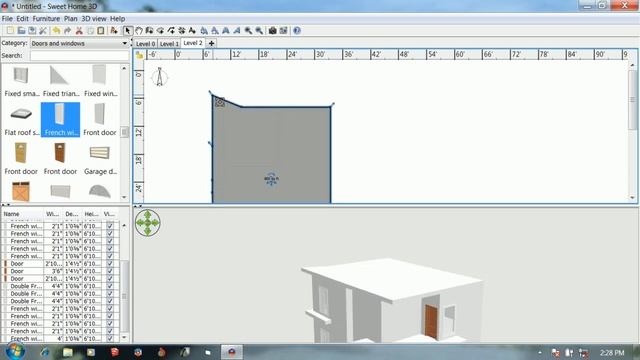Click the lock icon at plan corner
The image size is (640, 360).
(139, 55)
